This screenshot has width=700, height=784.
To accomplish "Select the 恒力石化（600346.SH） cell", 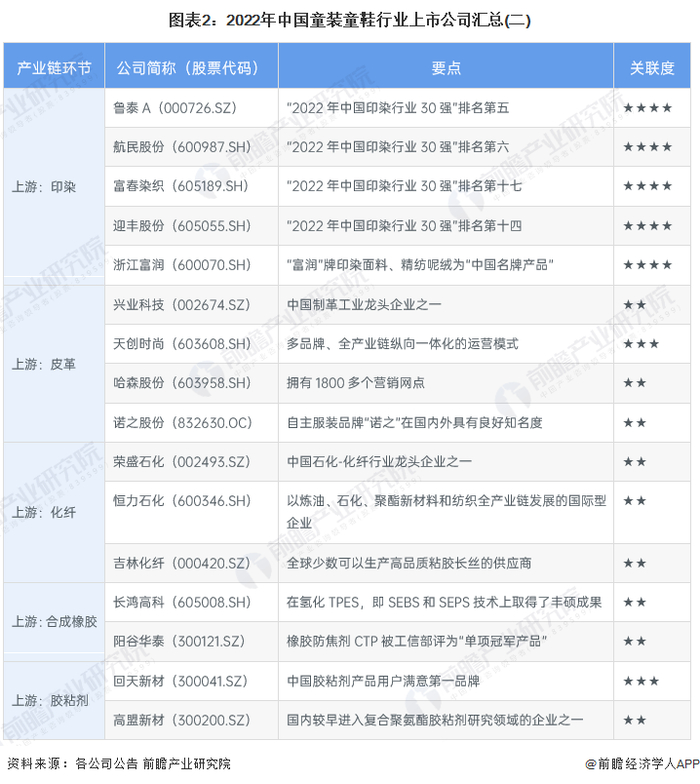I will [192, 512].
